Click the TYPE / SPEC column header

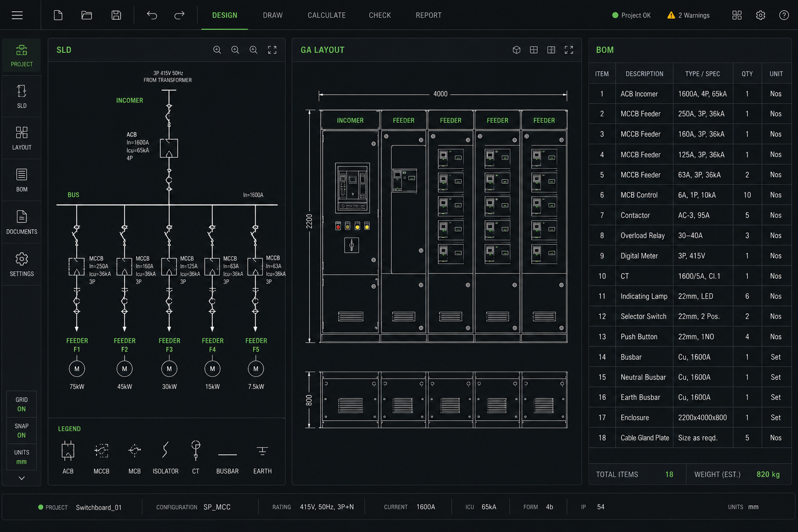(702, 74)
